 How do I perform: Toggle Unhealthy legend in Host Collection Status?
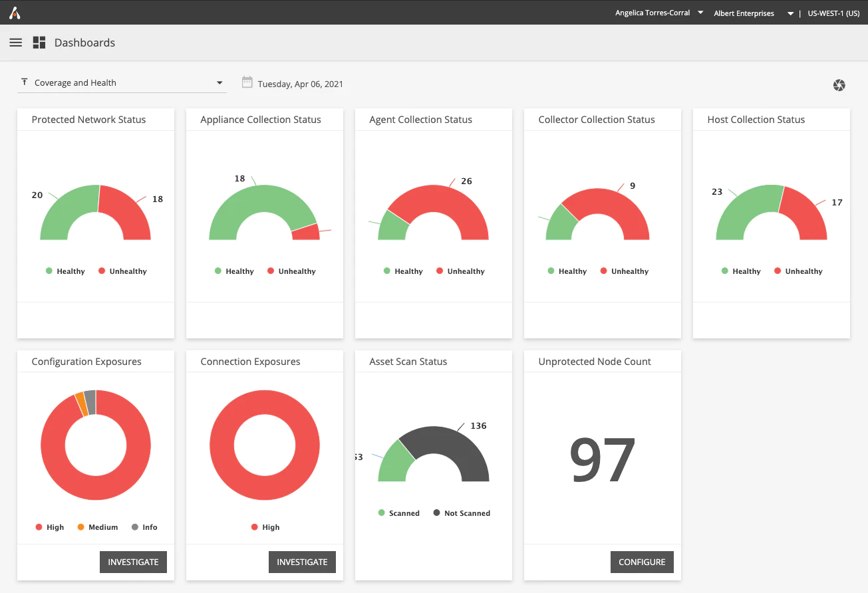point(798,271)
